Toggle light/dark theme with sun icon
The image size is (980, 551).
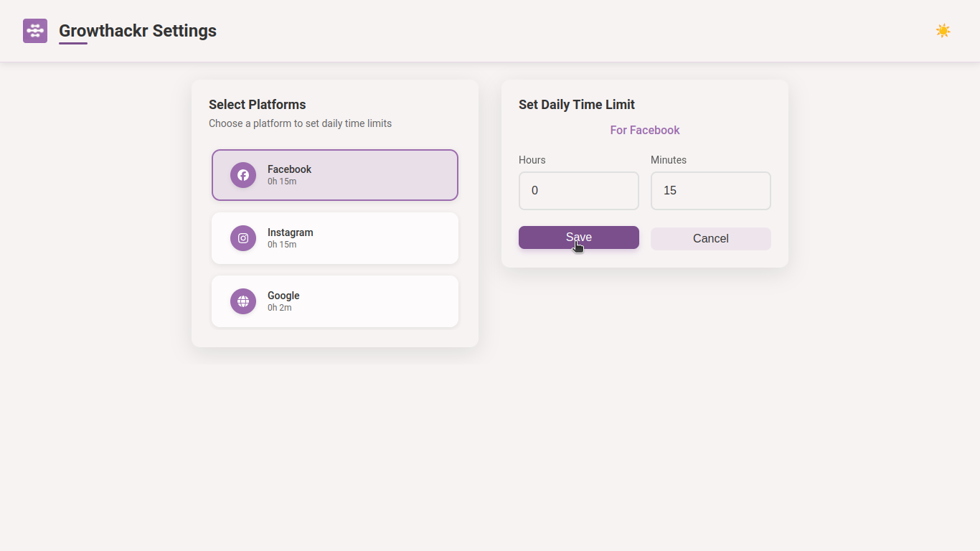pos(943,30)
